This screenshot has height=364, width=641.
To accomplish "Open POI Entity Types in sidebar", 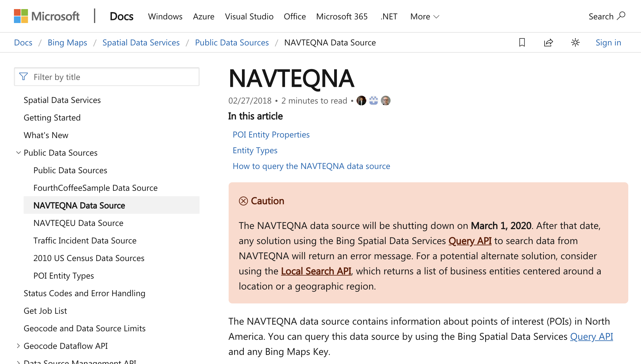I will [64, 276].
